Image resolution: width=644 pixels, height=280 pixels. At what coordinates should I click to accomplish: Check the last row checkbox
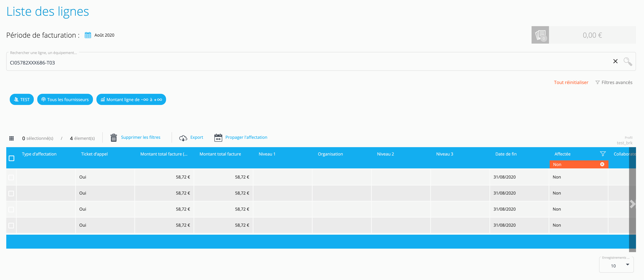pyautogui.click(x=11, y=225)
